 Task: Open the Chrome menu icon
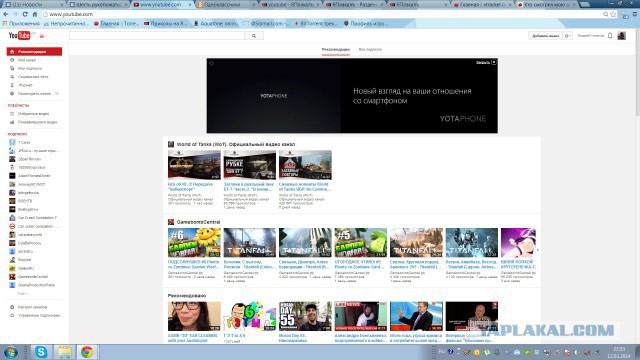coord(635,14)
